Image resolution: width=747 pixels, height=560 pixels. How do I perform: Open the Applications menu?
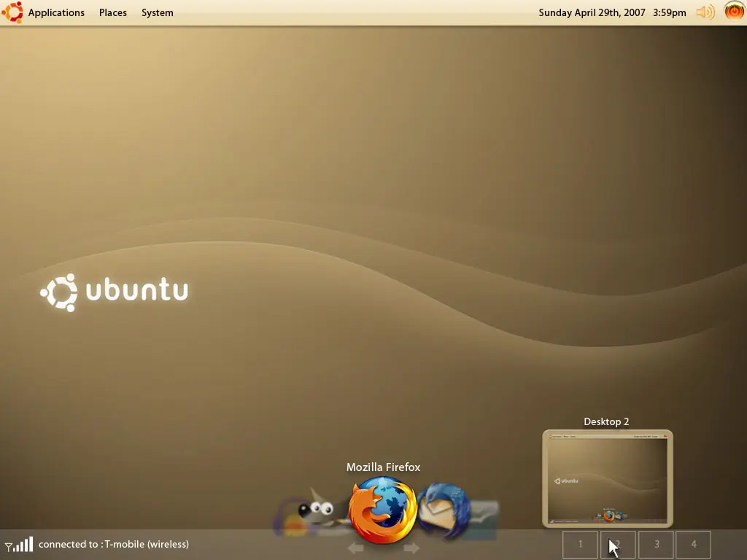[x=56, y=12]
